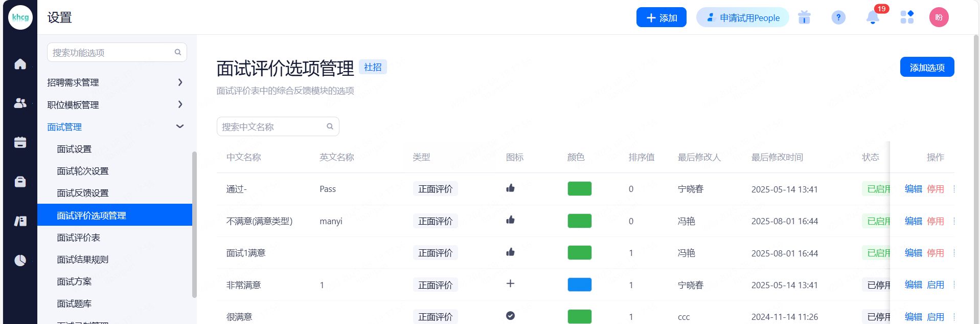Screen dimensions: 980x324
Task: Click 编辑 for 不满意(满意类型) row
Action: pos(913,221)
